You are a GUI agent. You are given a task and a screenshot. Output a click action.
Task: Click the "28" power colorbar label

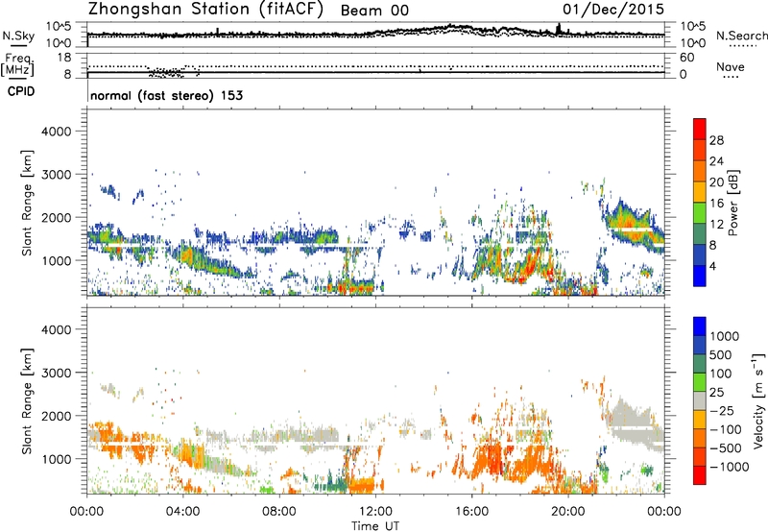pyautogui.click(x=716, y=140)
